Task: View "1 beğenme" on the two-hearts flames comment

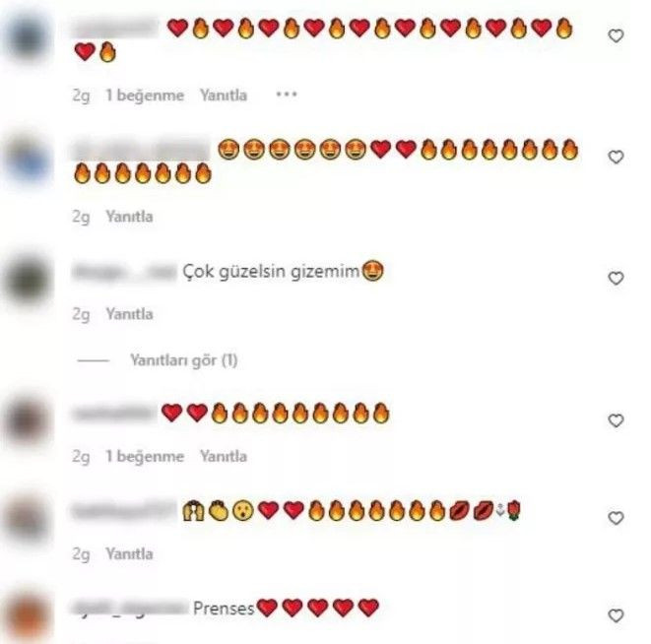Action: 145,456
